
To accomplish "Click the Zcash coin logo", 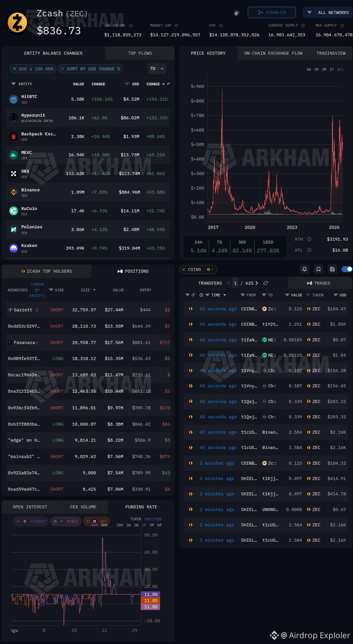I will [x=17, y=23].
